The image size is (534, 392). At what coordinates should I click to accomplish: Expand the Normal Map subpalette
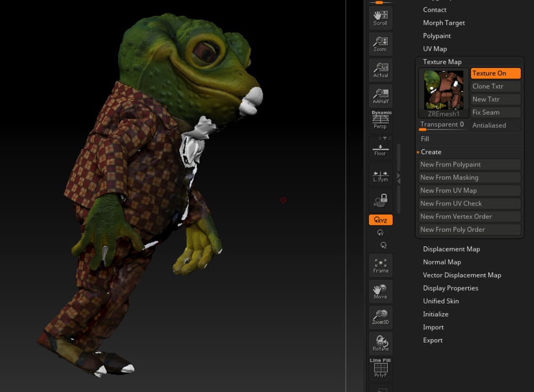point(442,262)
